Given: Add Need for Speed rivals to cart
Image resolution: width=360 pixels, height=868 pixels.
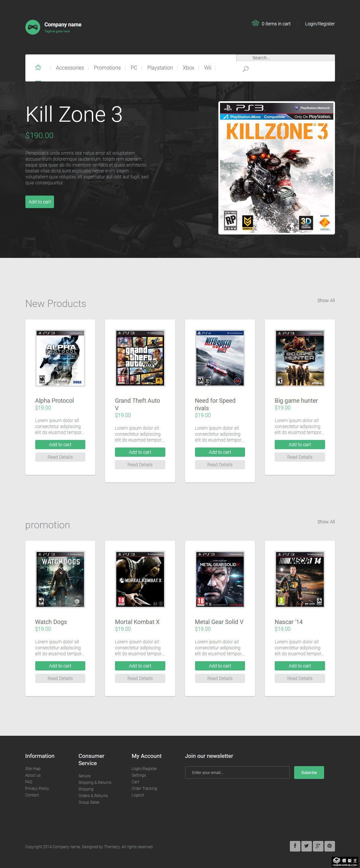Looking at the screenshot, I should tap(220, 452).
